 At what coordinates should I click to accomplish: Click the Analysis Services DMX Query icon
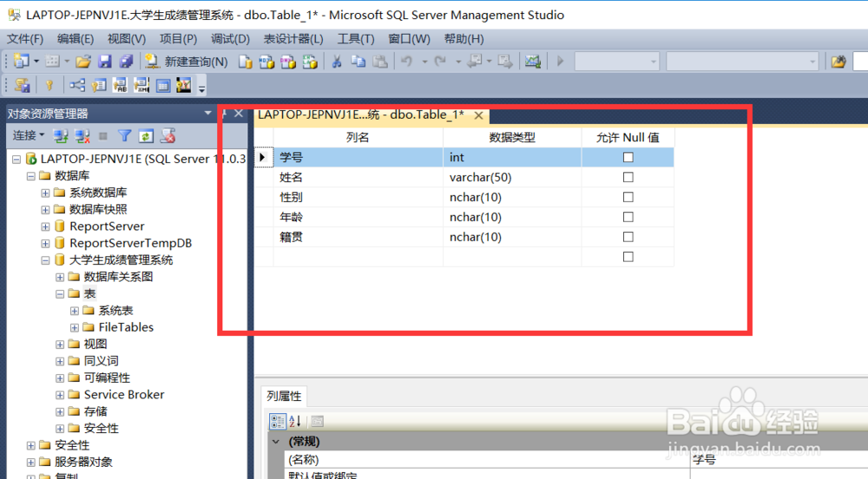[x=288, y=62]
